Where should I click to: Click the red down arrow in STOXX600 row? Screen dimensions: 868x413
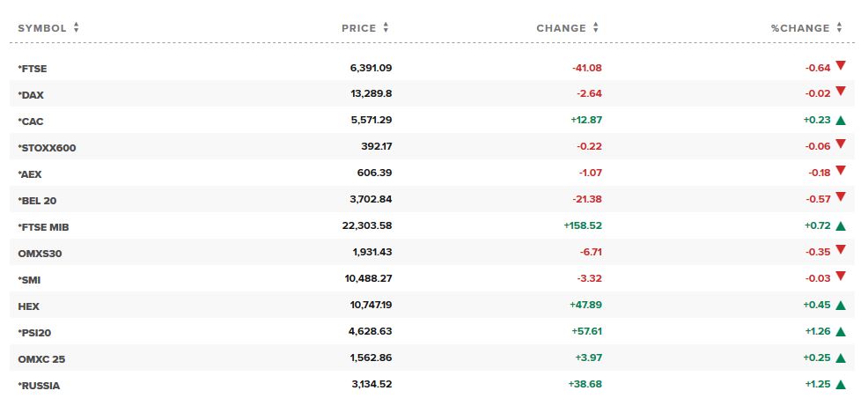click(841, 144)
